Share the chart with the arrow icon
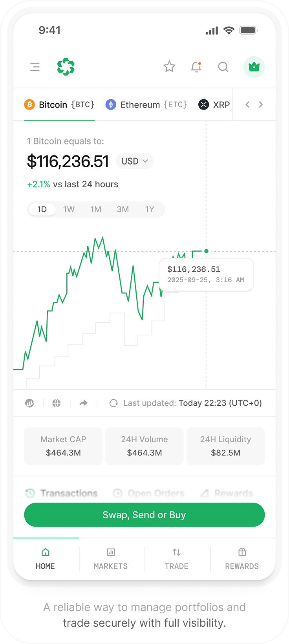Screen dimensions: 289x644 tap(84, 403)
